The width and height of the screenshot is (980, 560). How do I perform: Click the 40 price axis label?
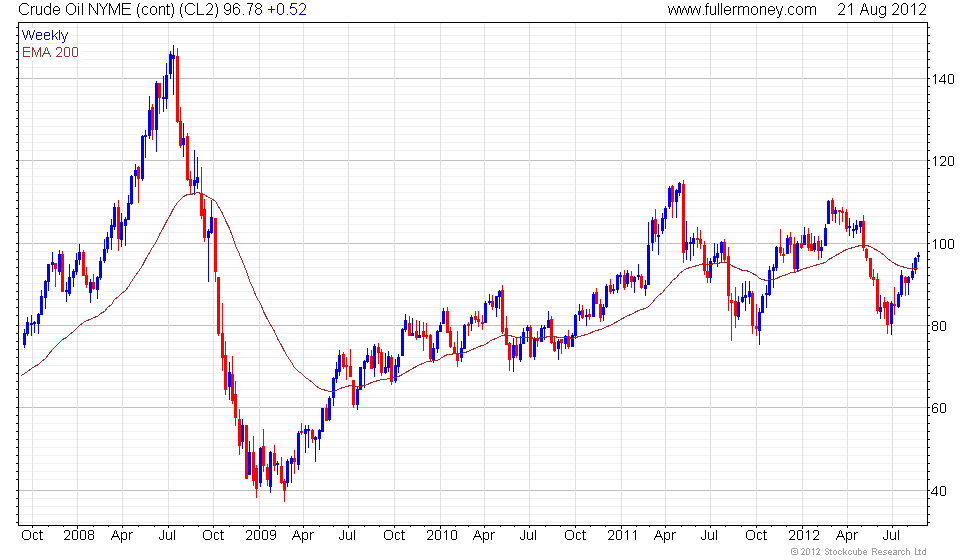939,491
